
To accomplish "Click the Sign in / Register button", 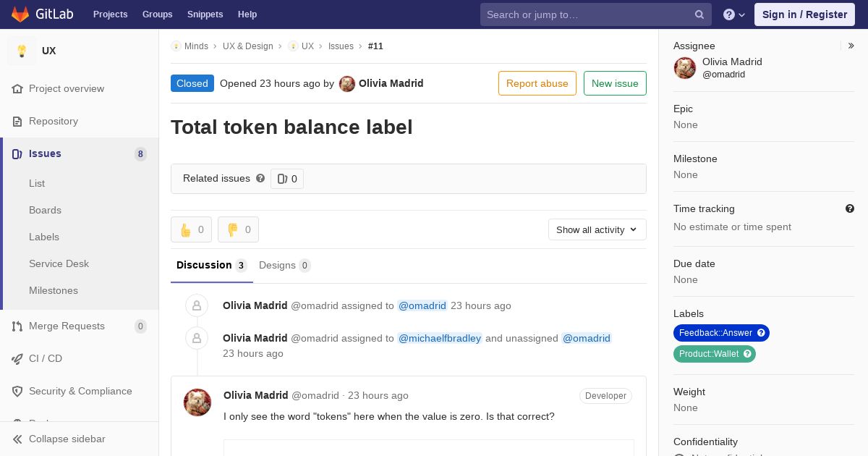I will click(804, 14).
